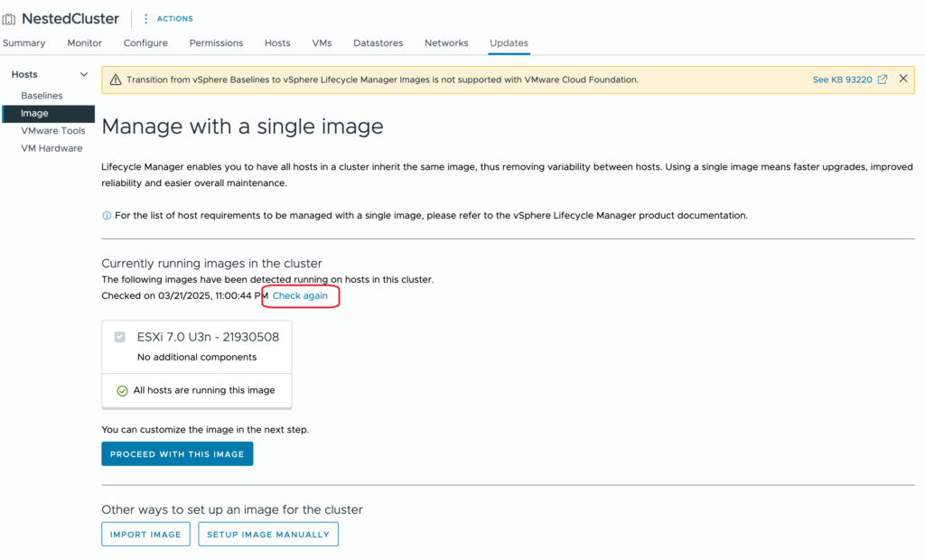Click the green check status icon
The image size is (925, 560).
[123, 391]
